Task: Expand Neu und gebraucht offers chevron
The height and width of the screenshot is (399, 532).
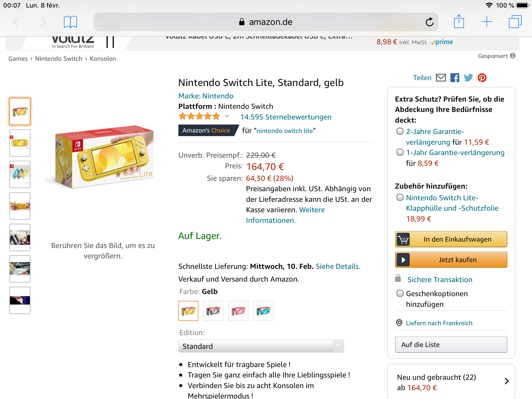Action: pyautogui.click(x=506, y=381)
